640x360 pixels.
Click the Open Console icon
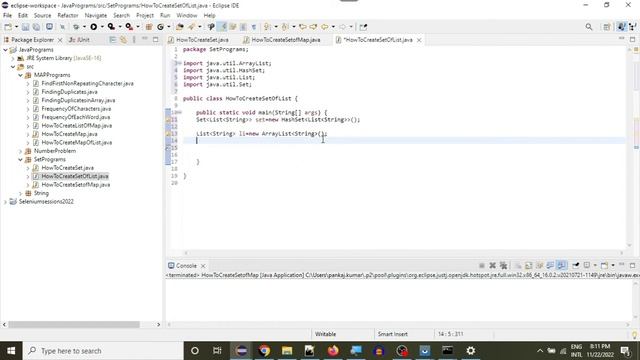604,266
